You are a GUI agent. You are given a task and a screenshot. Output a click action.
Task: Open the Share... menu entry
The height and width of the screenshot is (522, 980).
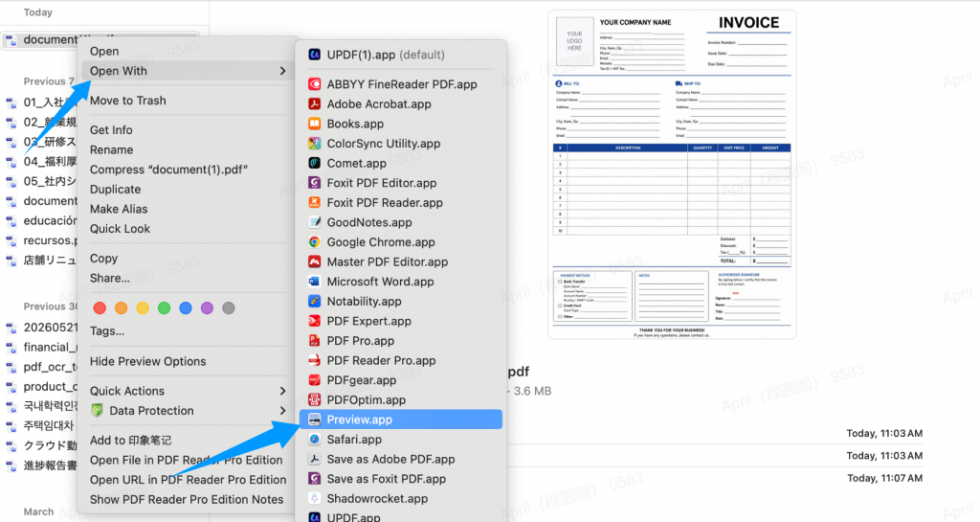pos(109,278)
